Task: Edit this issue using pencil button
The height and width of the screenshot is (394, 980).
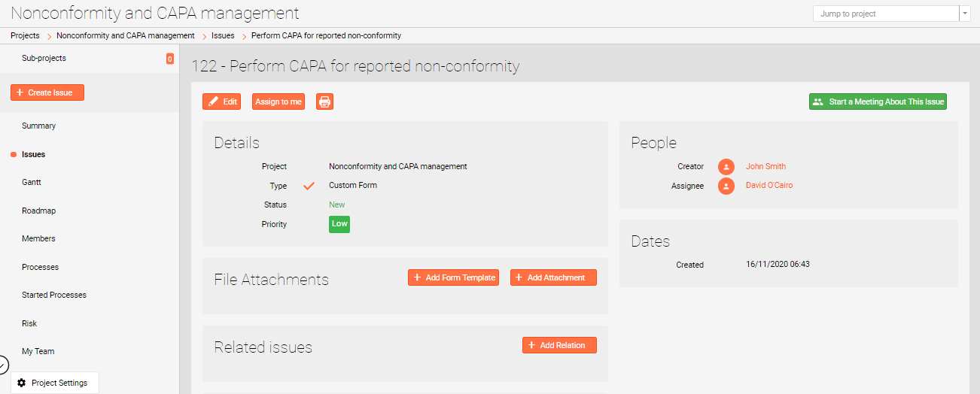Action: [222, 102]
